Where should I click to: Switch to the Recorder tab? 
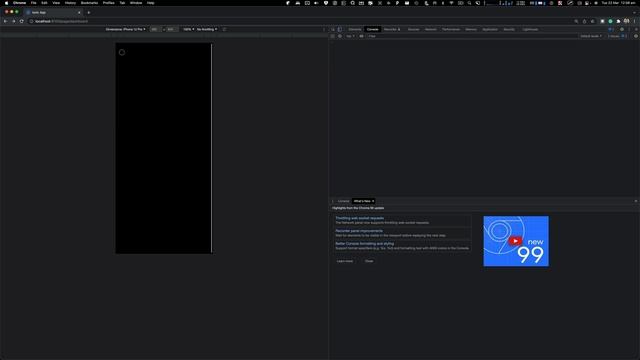point(392,29)
